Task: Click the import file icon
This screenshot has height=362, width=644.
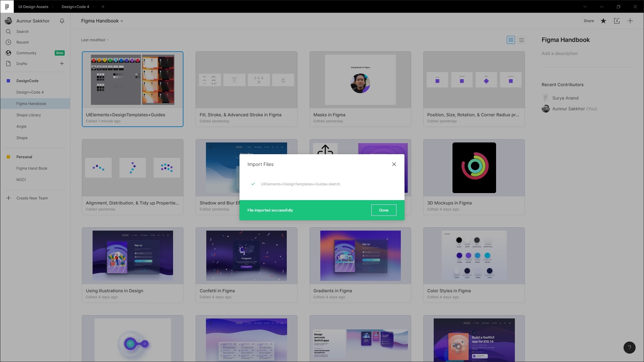Action: pyautogui.click(x=617, y=21)
